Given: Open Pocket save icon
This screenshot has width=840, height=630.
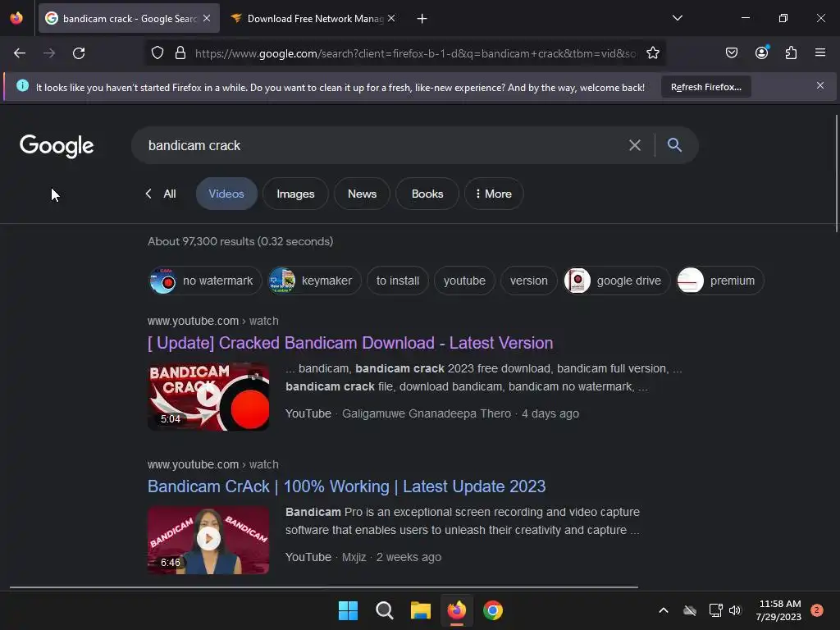Looking at the screenshot, I should [732, 52].
